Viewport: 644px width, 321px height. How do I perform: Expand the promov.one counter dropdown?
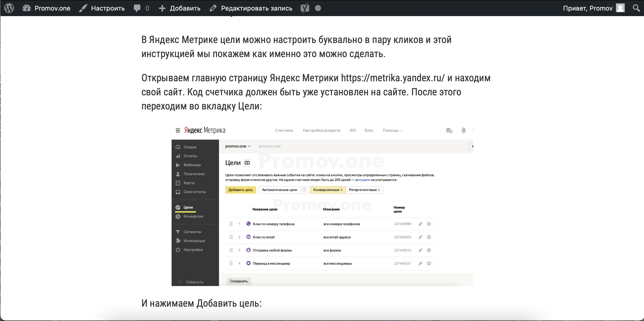coord(238,146)
